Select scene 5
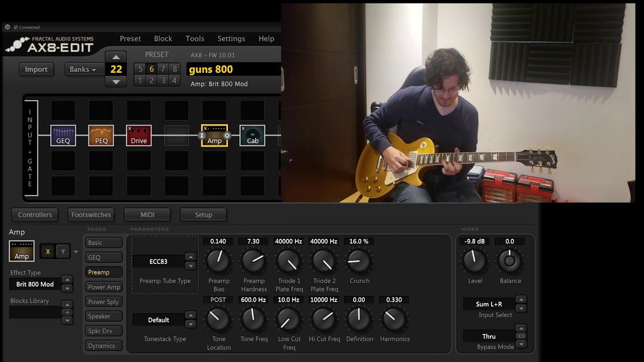The width and height of the screenshot is (644, 362). (x=140, y=69)
